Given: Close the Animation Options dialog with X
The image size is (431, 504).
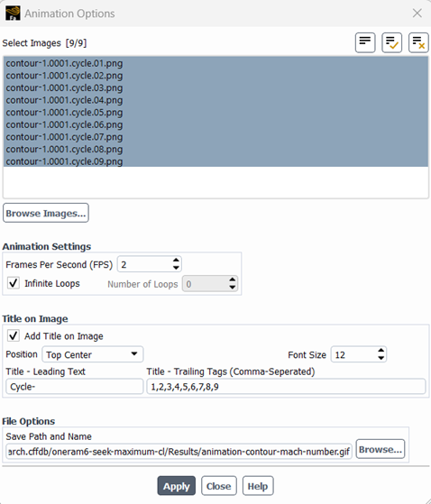Looking at the screenshot, I should [417, 14].
